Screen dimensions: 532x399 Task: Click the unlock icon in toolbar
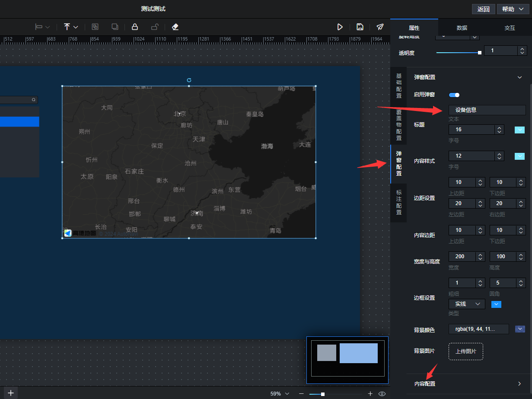(155, 27)
